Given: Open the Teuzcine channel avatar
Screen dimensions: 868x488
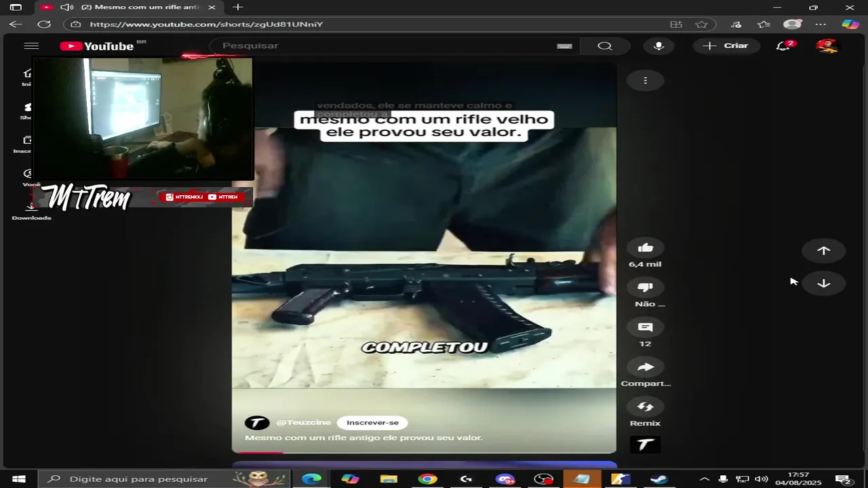Looking at the screenshot, I should click(x=257, y=423).
